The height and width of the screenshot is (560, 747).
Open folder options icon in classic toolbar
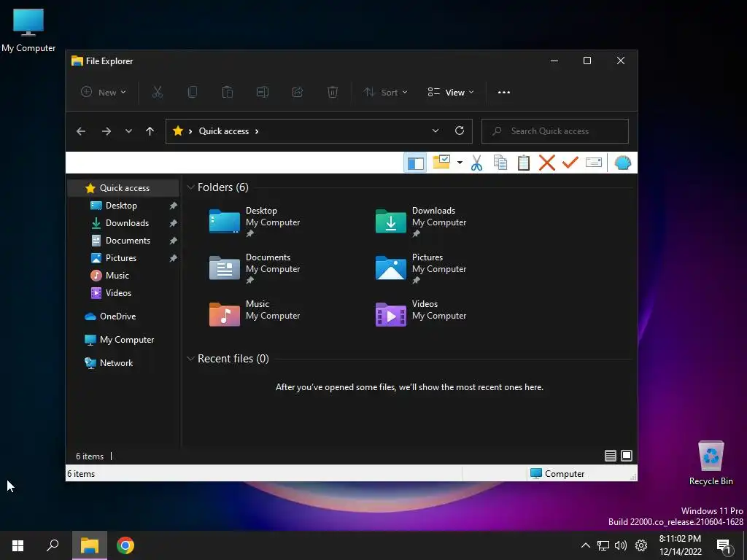point(441,163)
